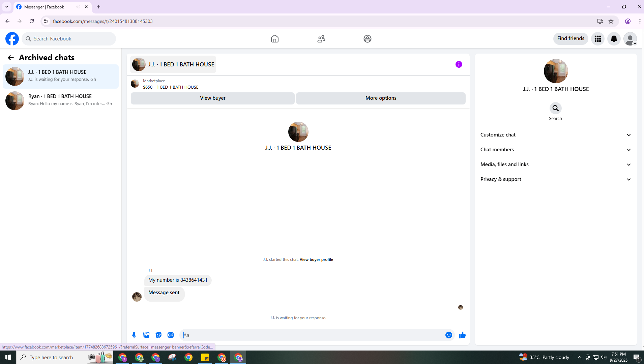Image resolution: width=644 pixels, height=364 pixels.
Task: Go to the Home feed icon
Action: [x=275, y=39]
